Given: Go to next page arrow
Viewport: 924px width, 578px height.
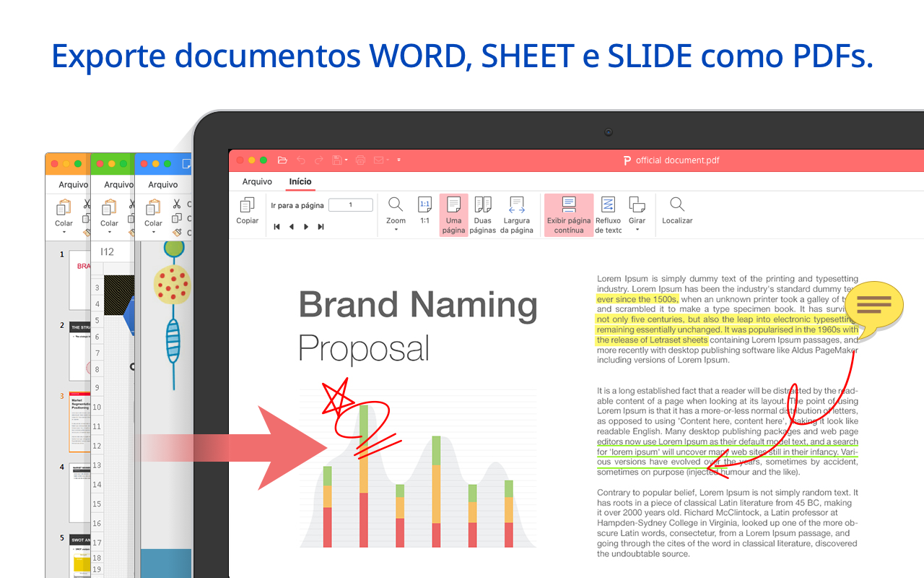Looking at the screenshot, I should (306, 227).
